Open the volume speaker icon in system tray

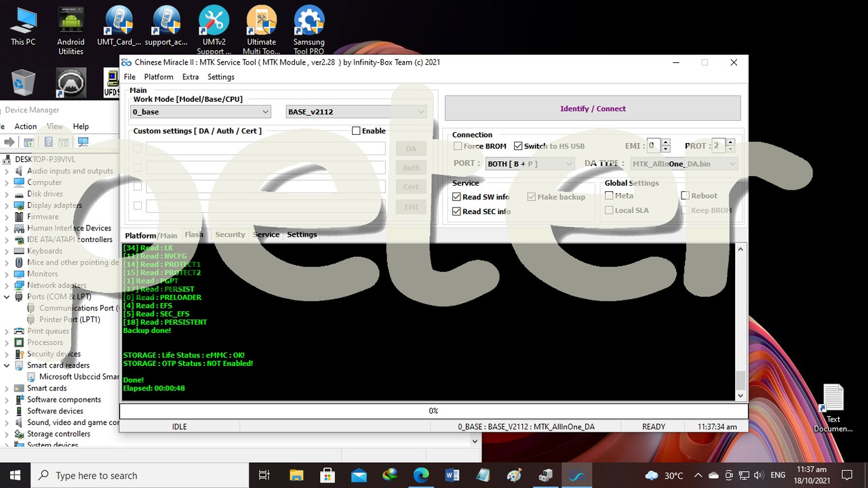click(x=757, y=475)
